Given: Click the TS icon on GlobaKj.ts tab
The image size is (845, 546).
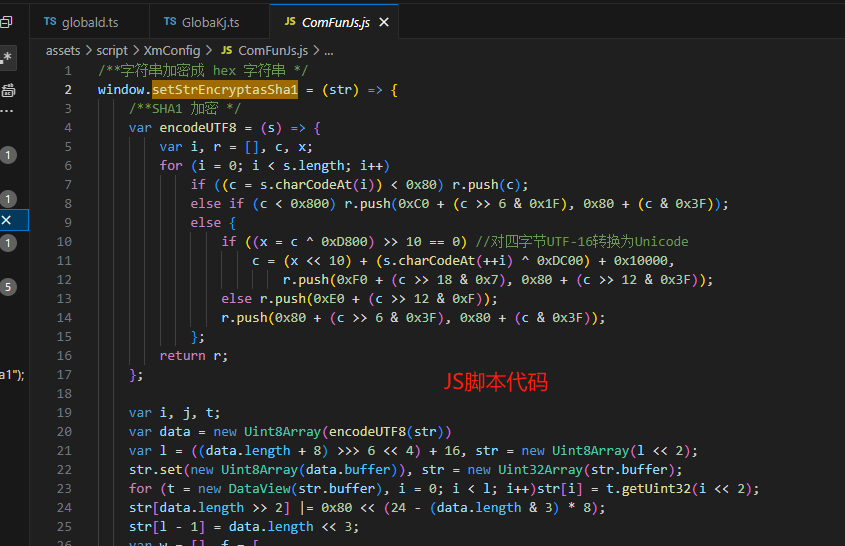Looking at the screenshot, I should (170, 22).
